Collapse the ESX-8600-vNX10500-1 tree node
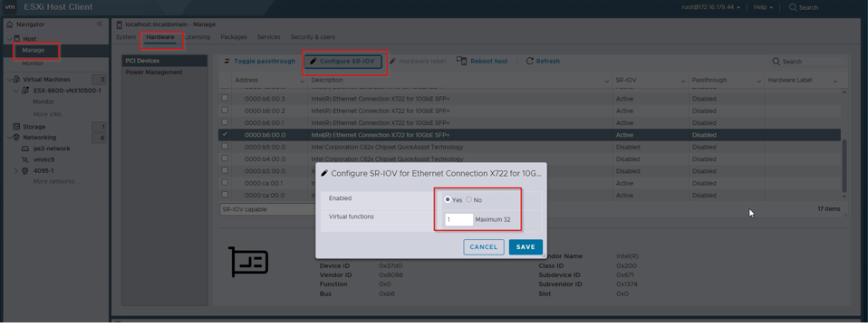Image resolution: width=868 pixels, height=327 pixels. (x=16, y=91)
